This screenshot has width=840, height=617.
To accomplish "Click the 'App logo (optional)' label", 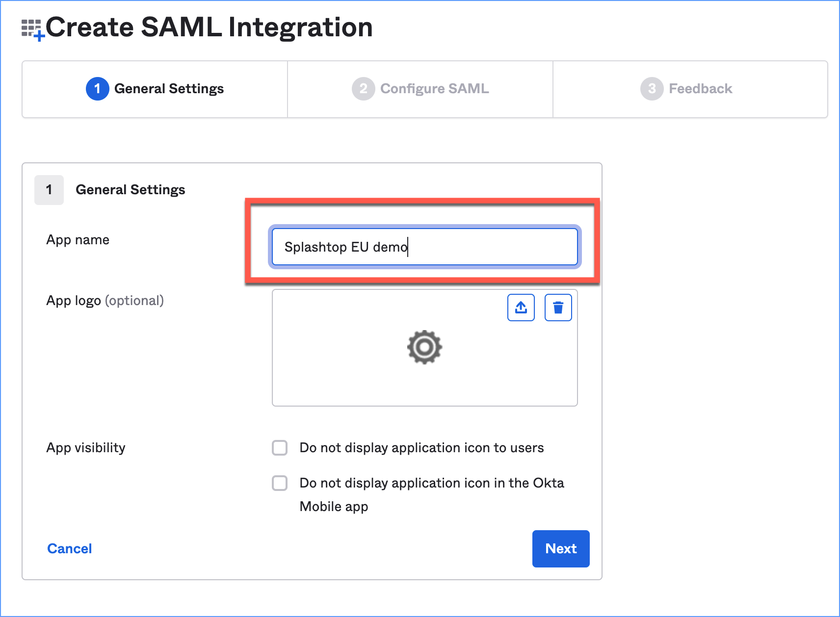I will [105, 301].
